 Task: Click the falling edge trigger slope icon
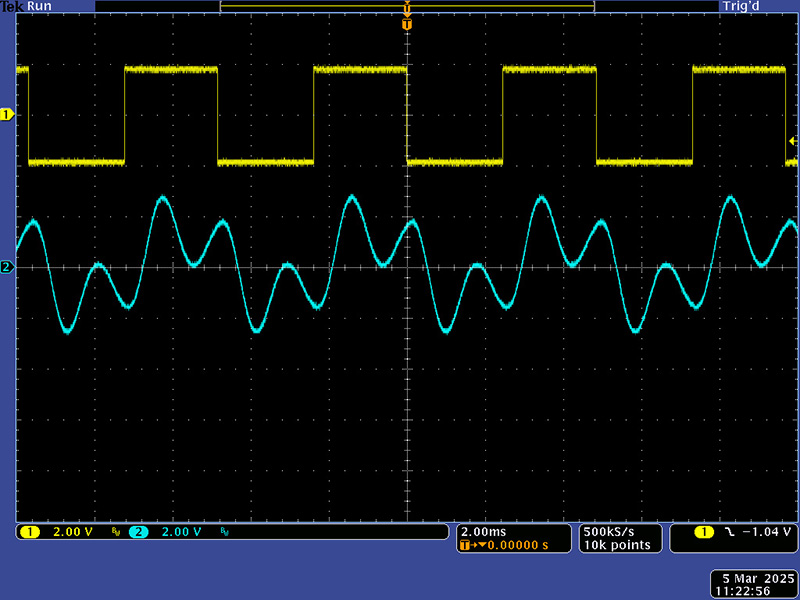pyautogui.click(x=729, y=532)
